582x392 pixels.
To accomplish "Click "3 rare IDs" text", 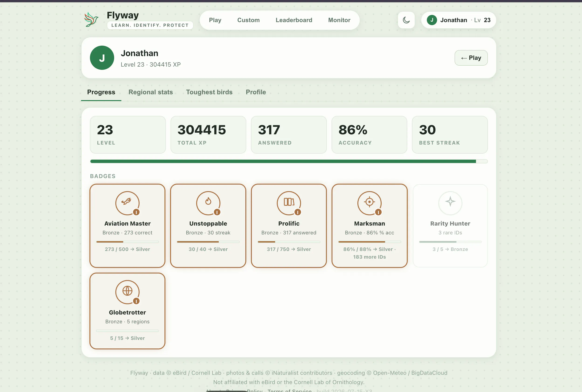I will pos(450,233).
